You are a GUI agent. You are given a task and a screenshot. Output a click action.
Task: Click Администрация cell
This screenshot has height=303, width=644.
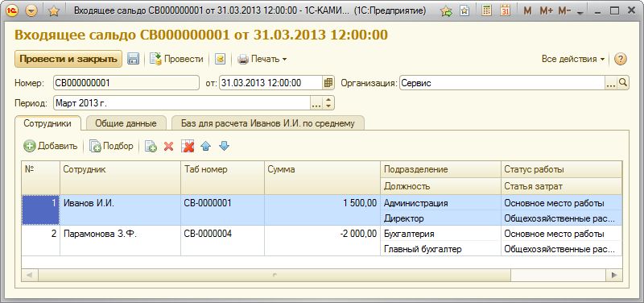pyautogui.click(x=440, y=203)
